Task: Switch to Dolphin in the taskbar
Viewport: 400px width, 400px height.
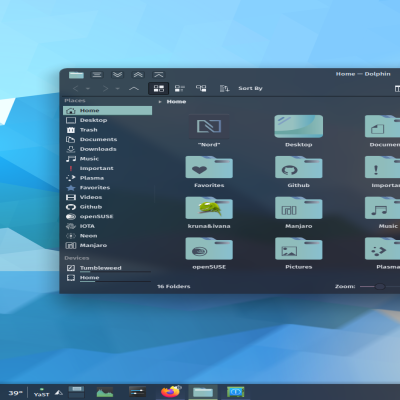Action: tap(203, 392)
